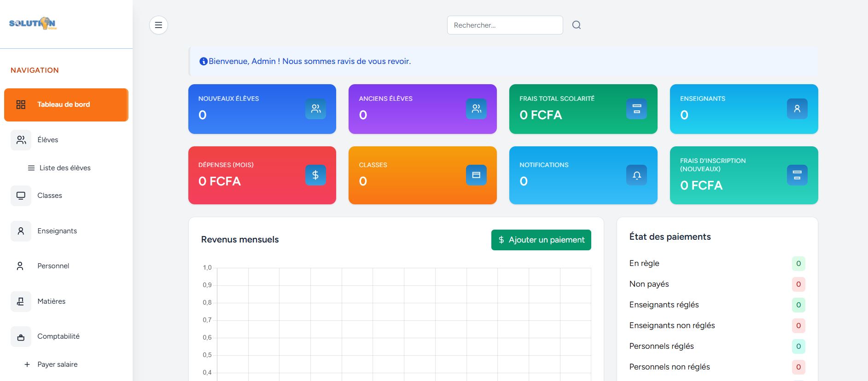The width and height of the screenshot is (868, 381).
Task: Click the users icon on Nouveaux Élèves card
Action: [315, 109]
